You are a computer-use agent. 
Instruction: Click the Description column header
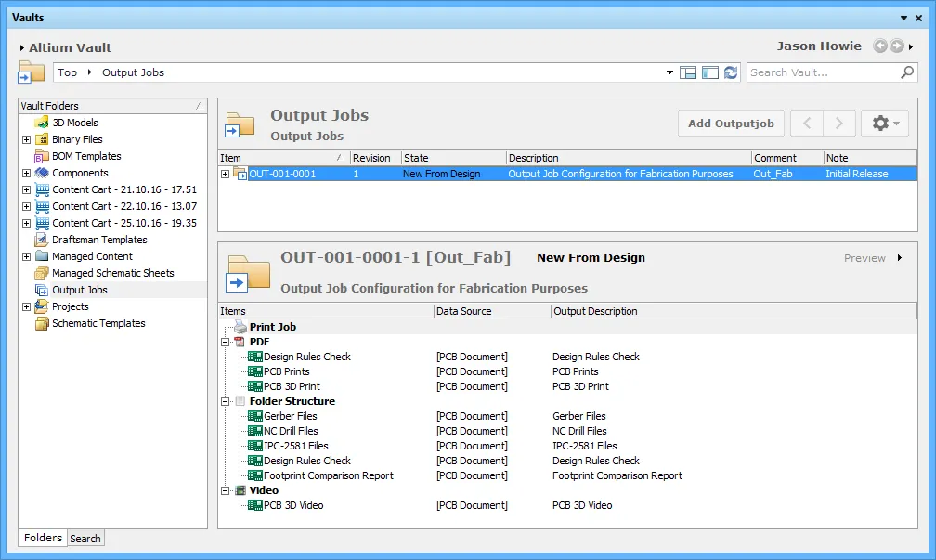tap(629, 158)
